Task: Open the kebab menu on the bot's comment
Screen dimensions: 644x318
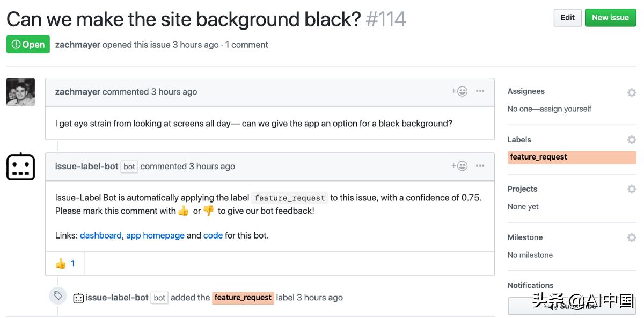Action: 480,167
